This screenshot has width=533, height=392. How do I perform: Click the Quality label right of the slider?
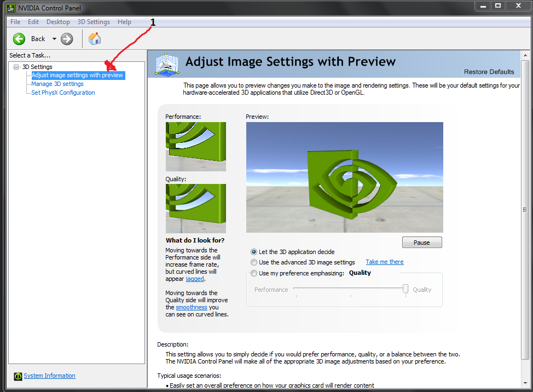422,290
